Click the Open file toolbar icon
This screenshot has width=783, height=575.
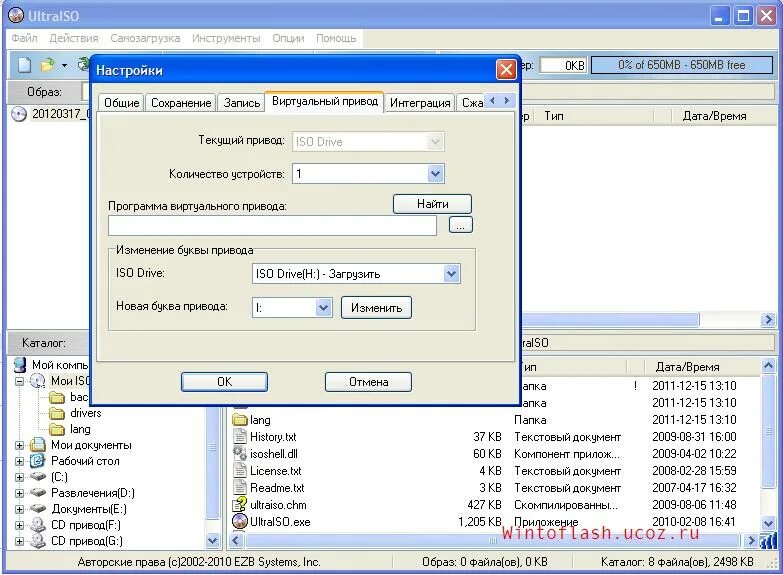coord(47,65)
